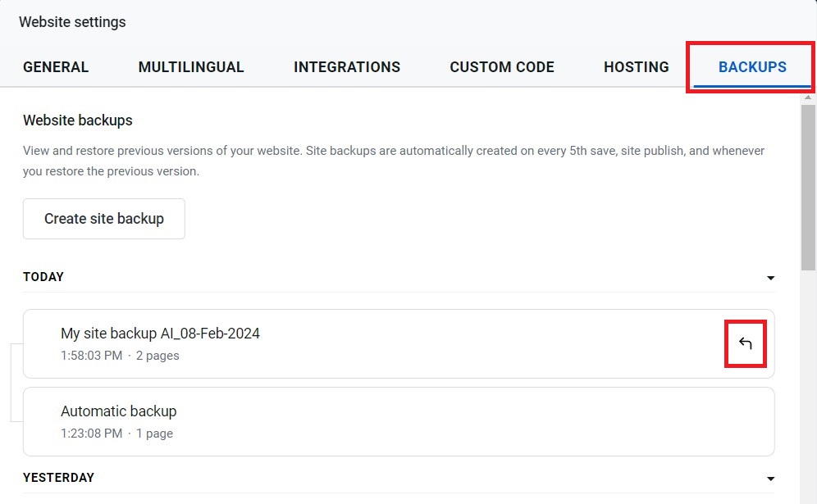Select the Automatic backup entry
The height and width of the screenshot is (504, 817).
119,411
